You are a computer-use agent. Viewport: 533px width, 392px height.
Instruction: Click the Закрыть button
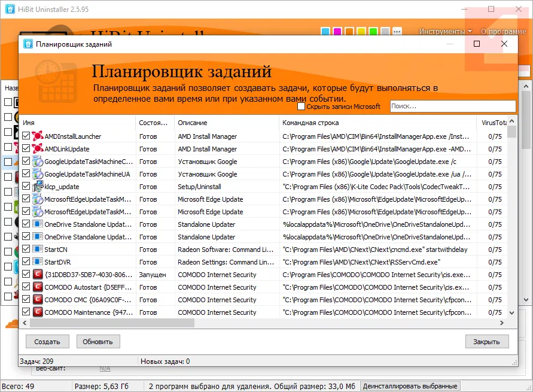click(x=487, y=342)
